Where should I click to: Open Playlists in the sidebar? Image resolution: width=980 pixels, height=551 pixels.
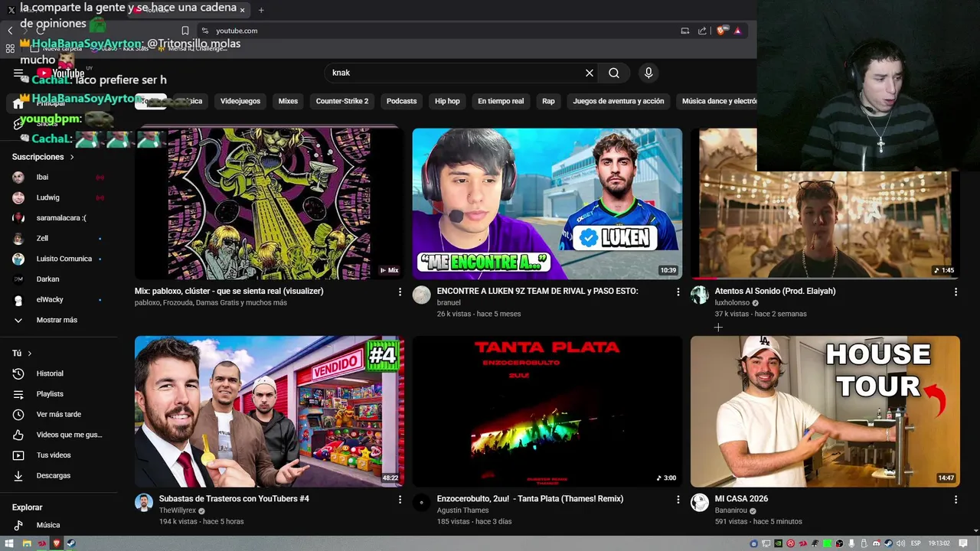point(58,394)
